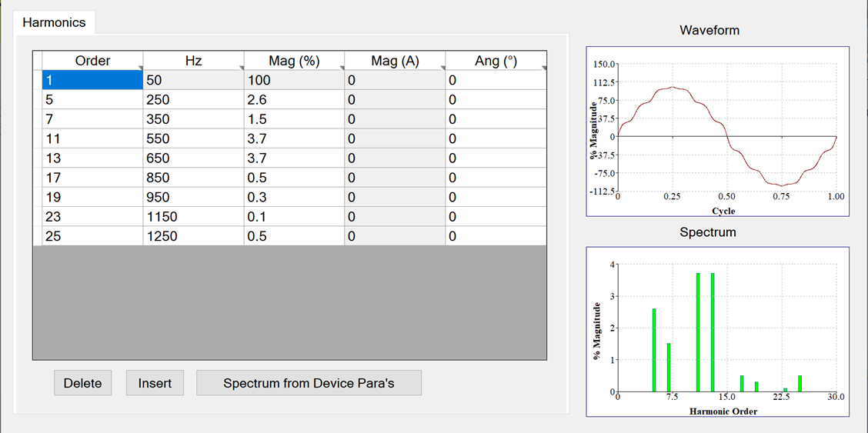Click Spectrum from Device Para's button
The width and height of the screenshot is (868, 433).
pos(309,383)
